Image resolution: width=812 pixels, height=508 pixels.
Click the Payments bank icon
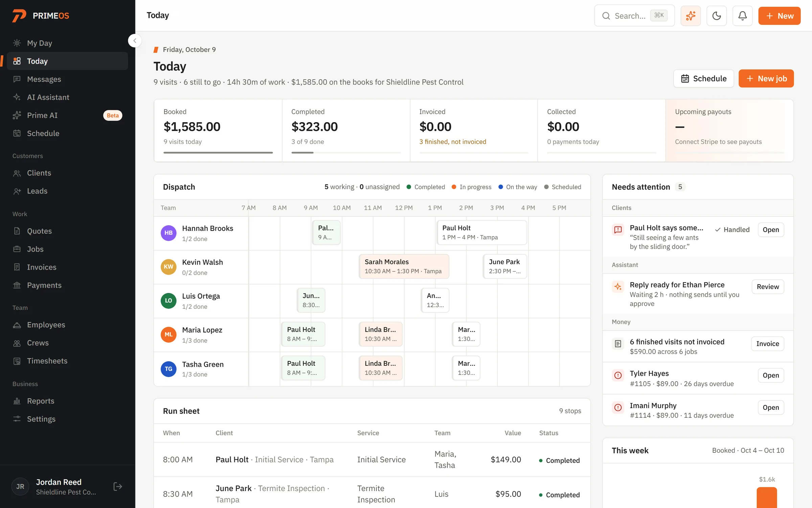[x=17, y=285]
